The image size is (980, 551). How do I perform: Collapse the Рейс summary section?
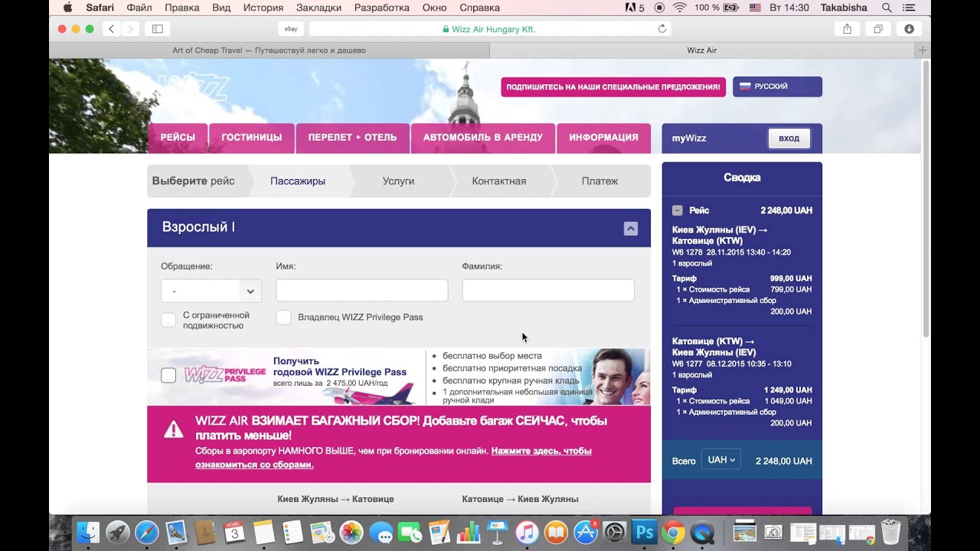pyautogui.click(x=678, y=210)
